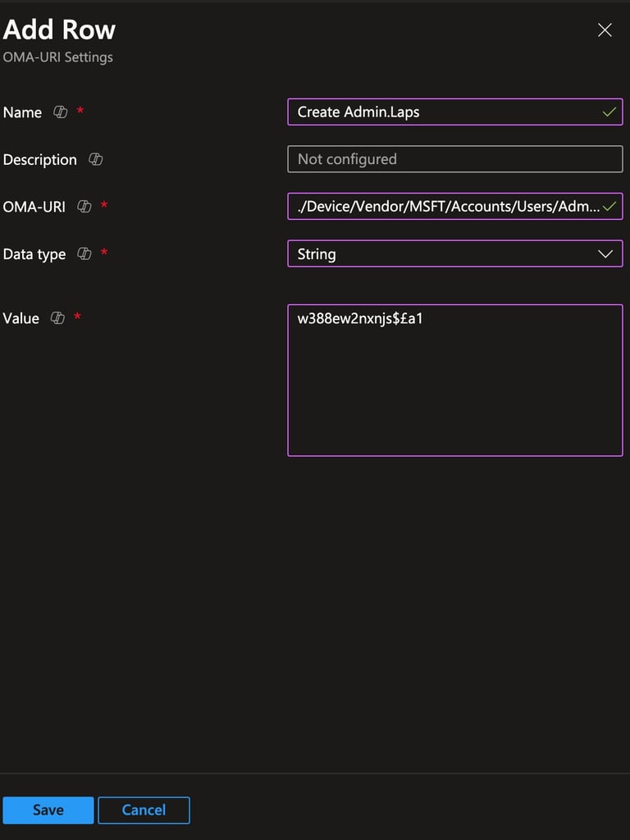Click the Create Admin.Laps name input

coord(454,112)
